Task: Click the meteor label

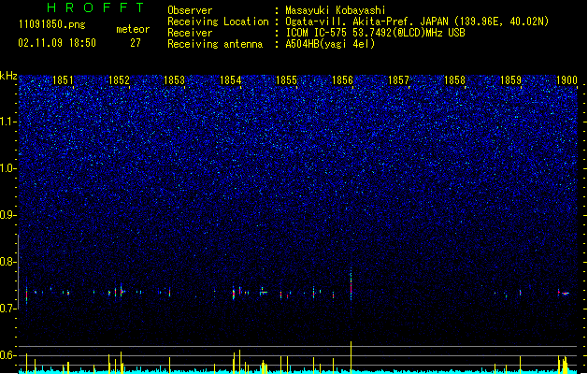Action: [x=133, y=29]
